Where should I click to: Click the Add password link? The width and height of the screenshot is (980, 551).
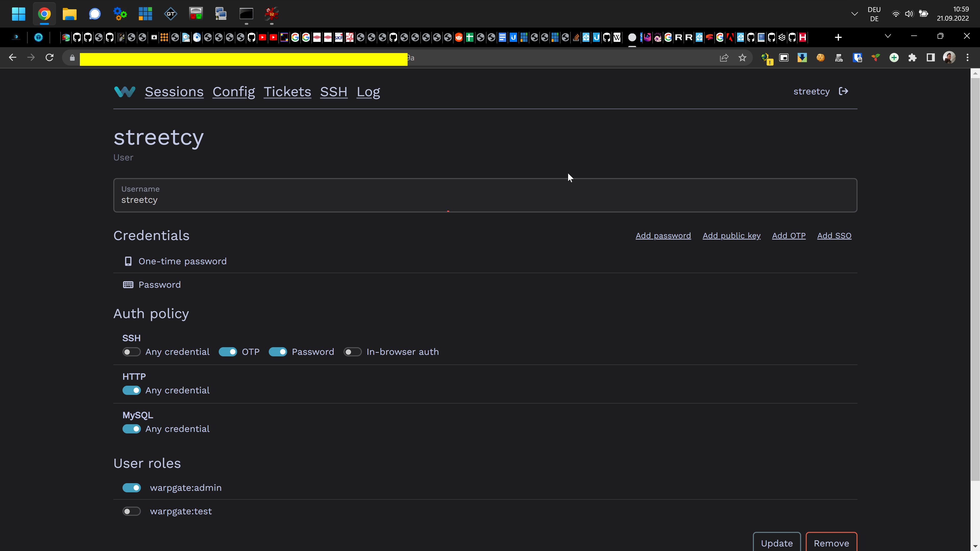[x=663, y=235]
